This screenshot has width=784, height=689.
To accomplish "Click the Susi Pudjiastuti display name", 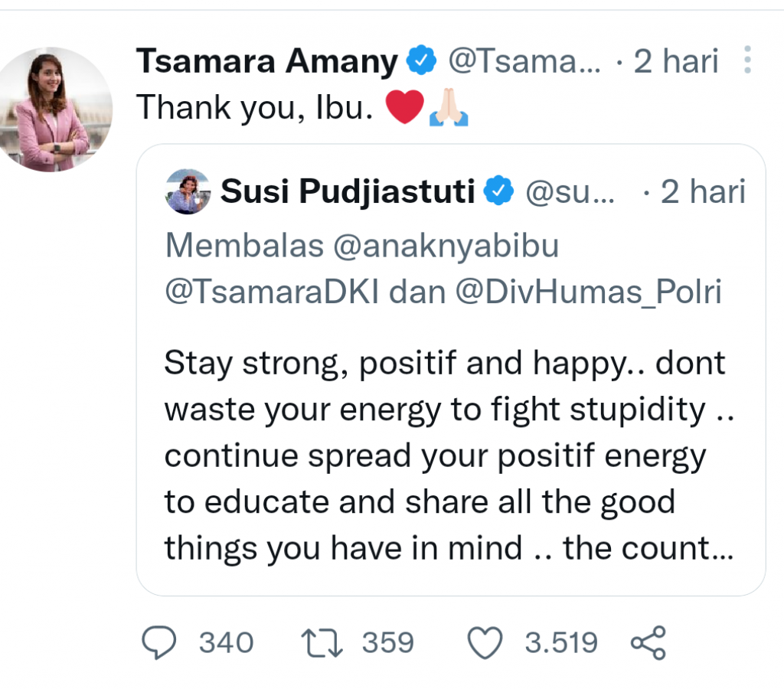I will pyautogui.click(x=348, y=192).
